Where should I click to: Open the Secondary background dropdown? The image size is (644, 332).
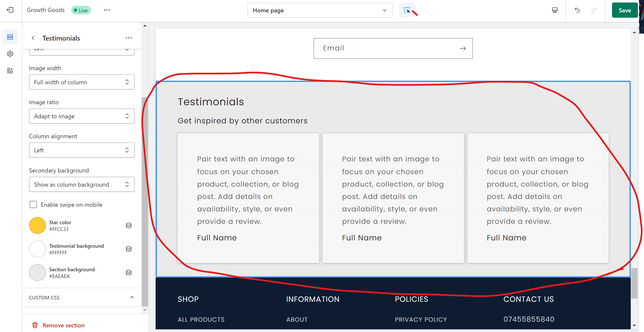click(x=82, y=184)
